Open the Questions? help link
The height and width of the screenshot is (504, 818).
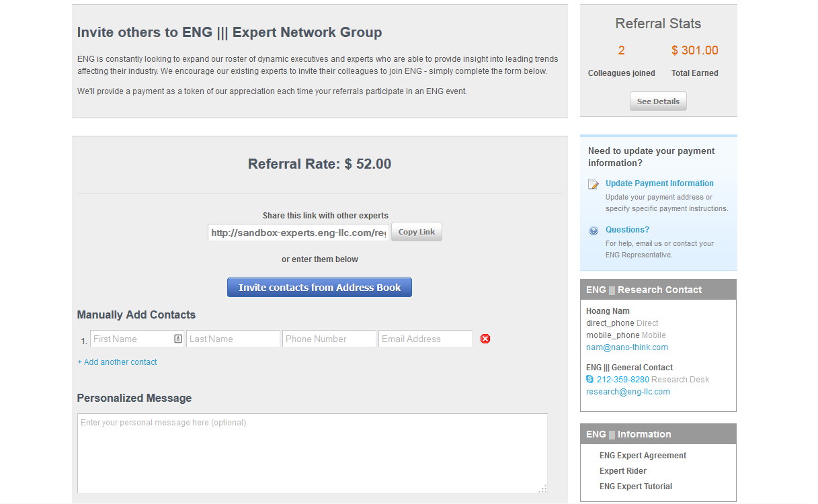(x=627, y=230)
